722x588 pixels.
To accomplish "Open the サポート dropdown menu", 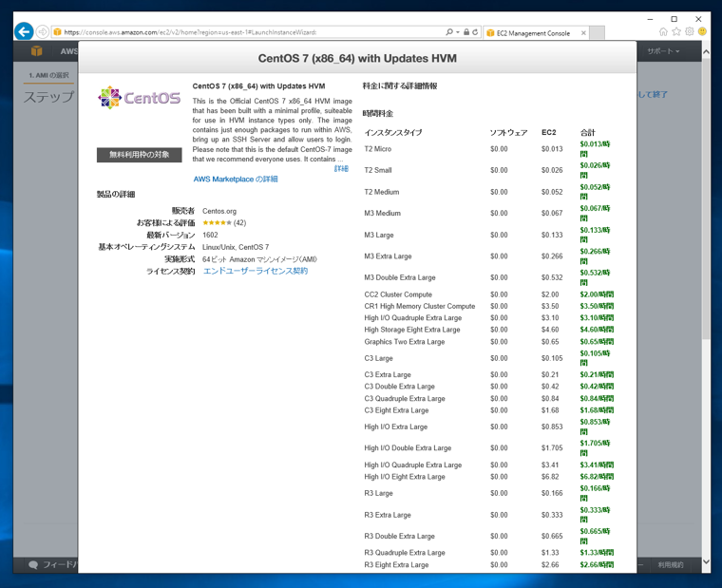I will pyautogui.click(x=663, y=51).
